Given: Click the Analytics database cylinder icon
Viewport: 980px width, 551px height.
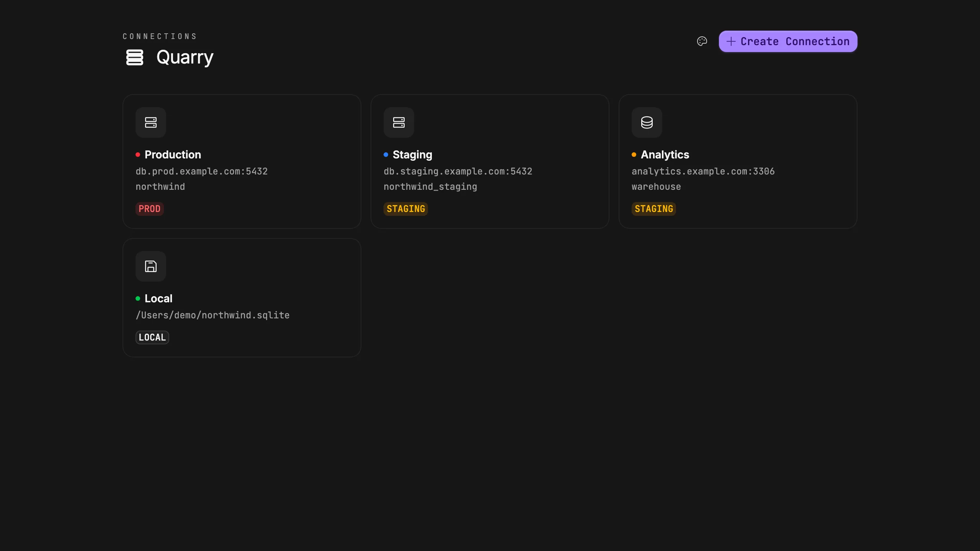Looking at the screenshot, I should (647, 122).
